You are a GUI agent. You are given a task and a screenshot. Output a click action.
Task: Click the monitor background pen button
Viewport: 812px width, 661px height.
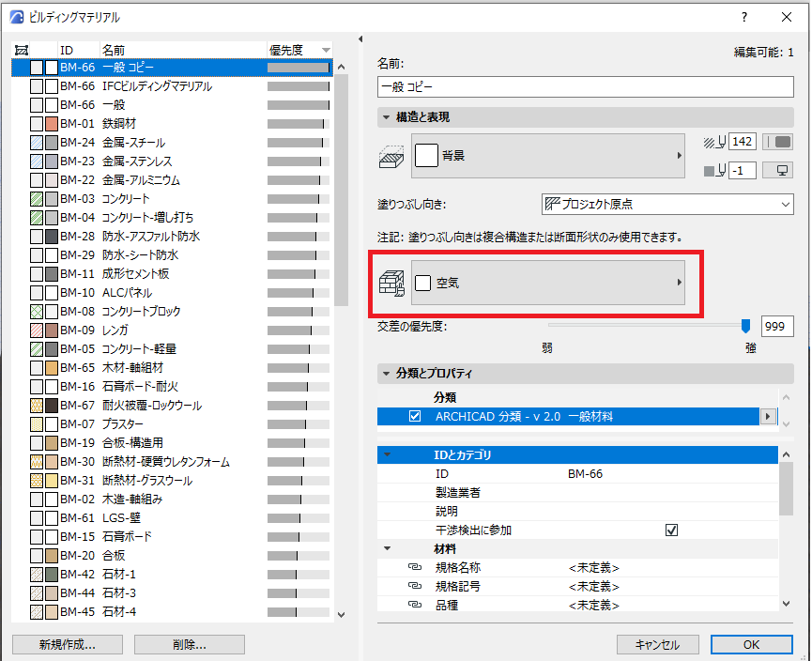pyautogui.click(x=778, y=171)
